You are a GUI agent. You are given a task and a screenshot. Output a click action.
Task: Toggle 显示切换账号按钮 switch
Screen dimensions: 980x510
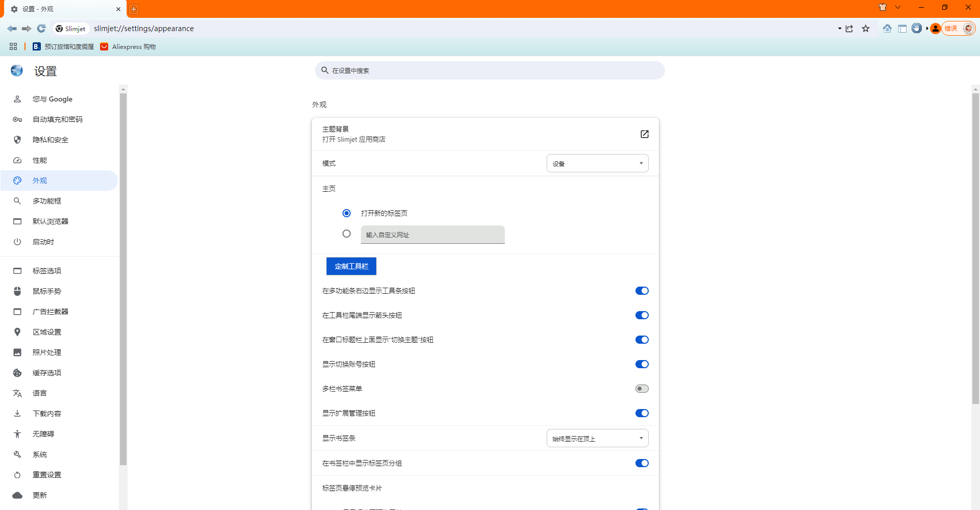[642, 364]
